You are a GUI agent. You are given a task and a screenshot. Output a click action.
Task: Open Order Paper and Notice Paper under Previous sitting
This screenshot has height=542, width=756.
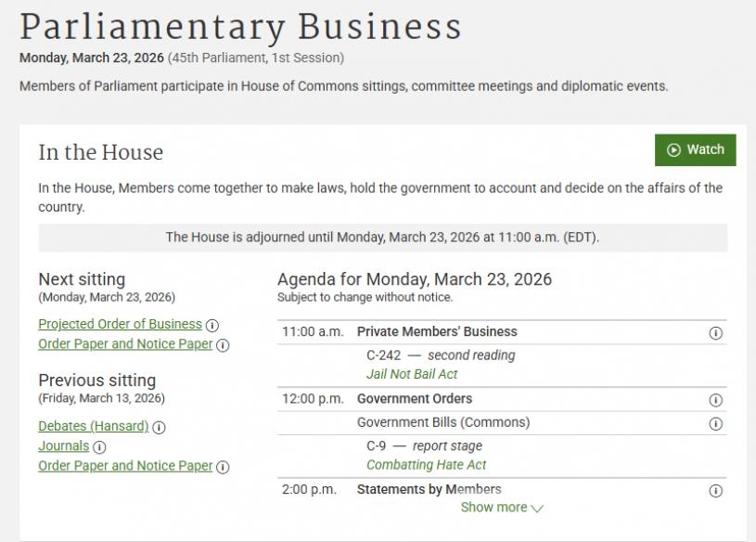pos(125,466)
